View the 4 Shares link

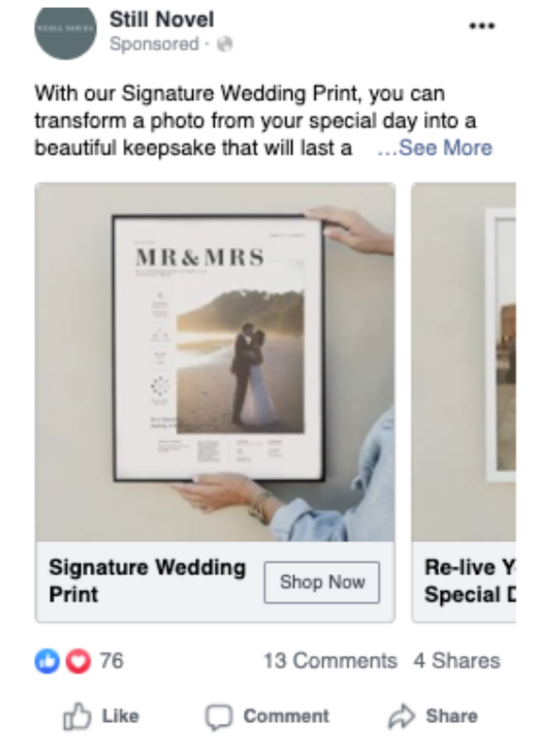(457, 661)
